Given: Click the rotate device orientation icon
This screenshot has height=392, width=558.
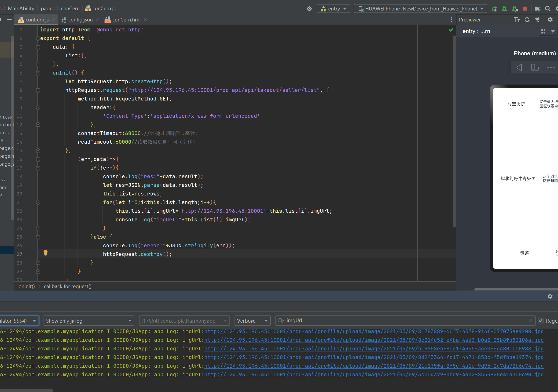Looking at the screenshot, I should pyautogui.click(x=535, y=68).
